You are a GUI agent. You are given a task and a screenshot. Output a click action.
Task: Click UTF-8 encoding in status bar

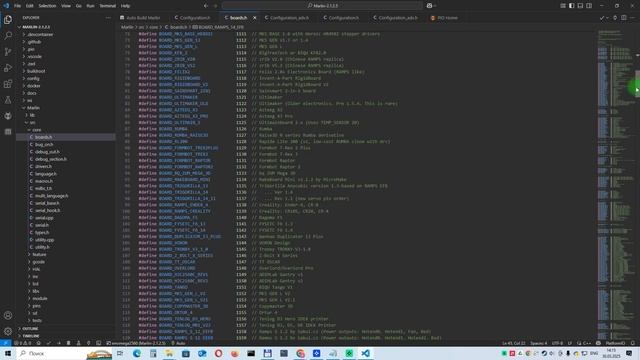click(557, 343)
